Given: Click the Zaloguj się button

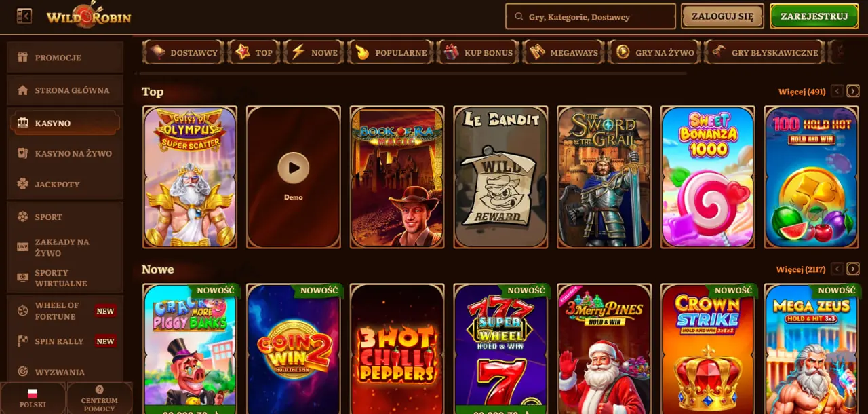Looking at the screenshot, I should pos(722,16).
